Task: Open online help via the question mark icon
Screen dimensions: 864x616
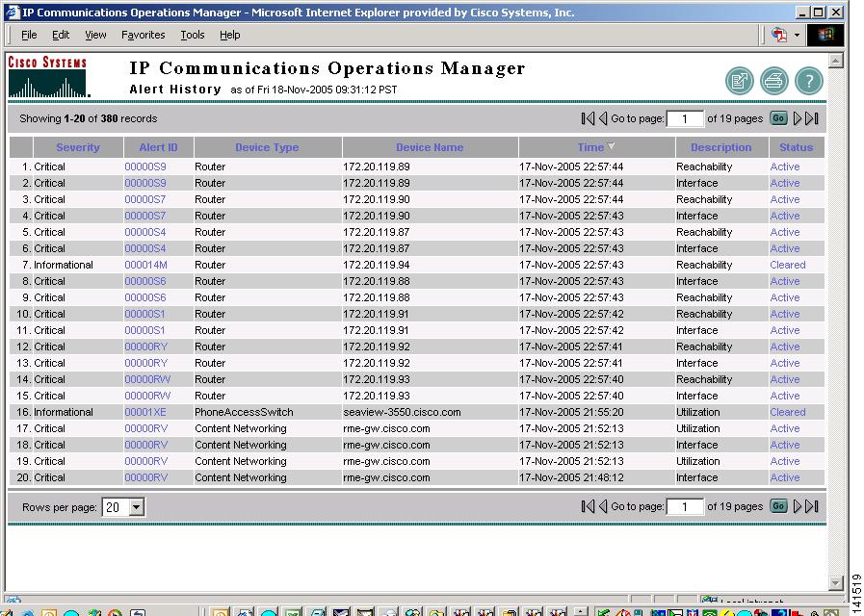Action: pyautogui.click(x=809, y=81)
